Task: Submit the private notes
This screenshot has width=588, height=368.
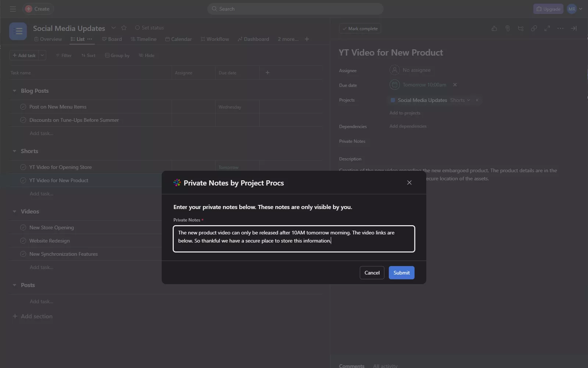Action: [x=401, y=273]
